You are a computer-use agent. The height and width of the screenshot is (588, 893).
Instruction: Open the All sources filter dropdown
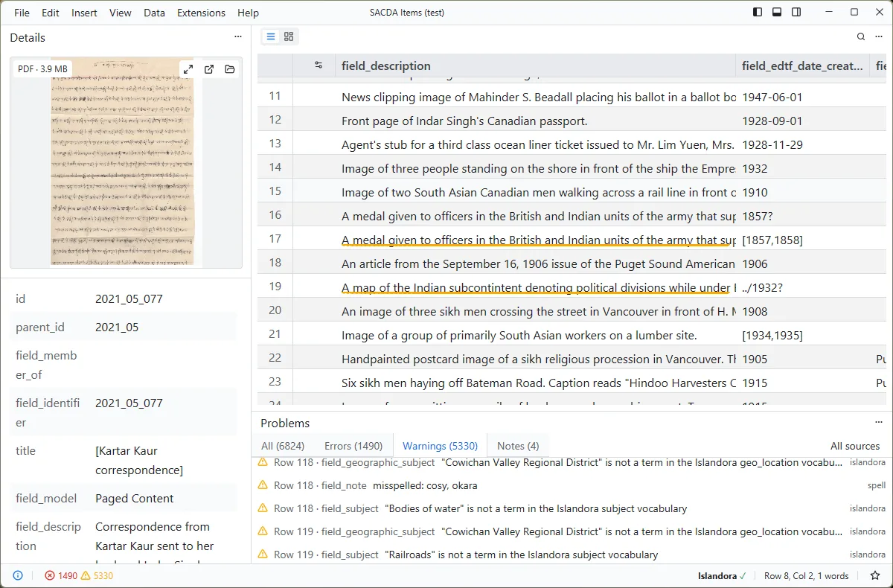point(855,446)
